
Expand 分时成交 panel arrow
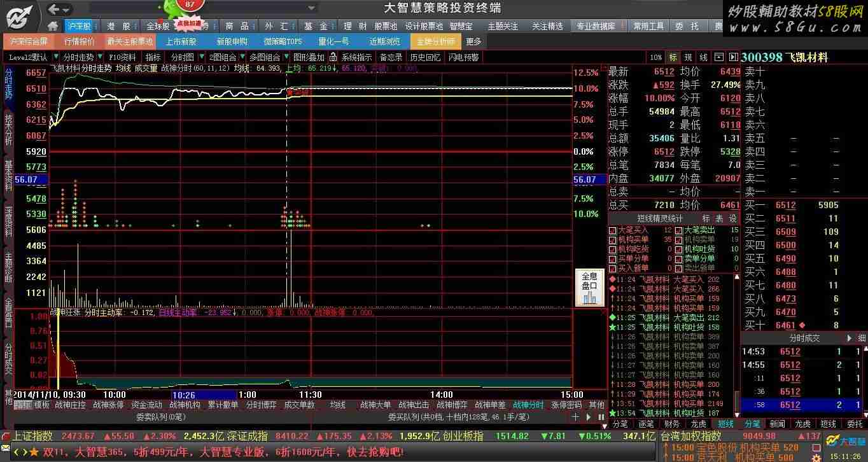click(849, 338)
